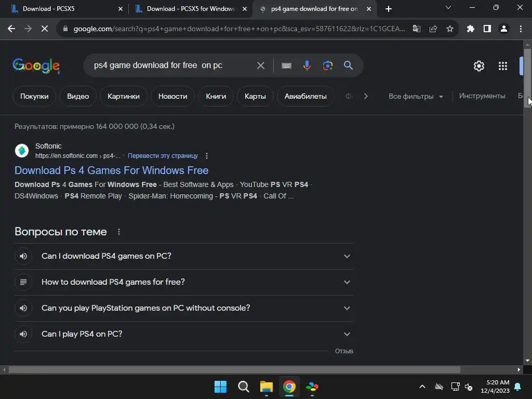This screenshot has width=532, height=399.
Task: Open the new tab plus button
Action: click(x=389, y=9)
